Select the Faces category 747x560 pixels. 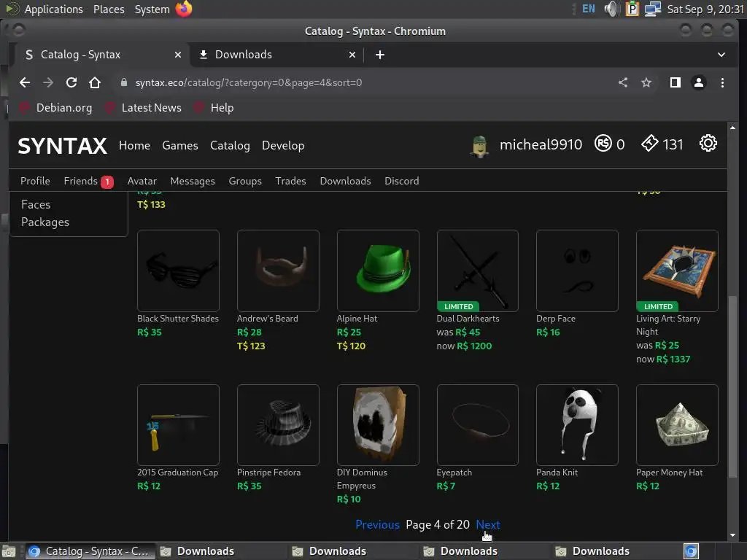pos(36,204)
